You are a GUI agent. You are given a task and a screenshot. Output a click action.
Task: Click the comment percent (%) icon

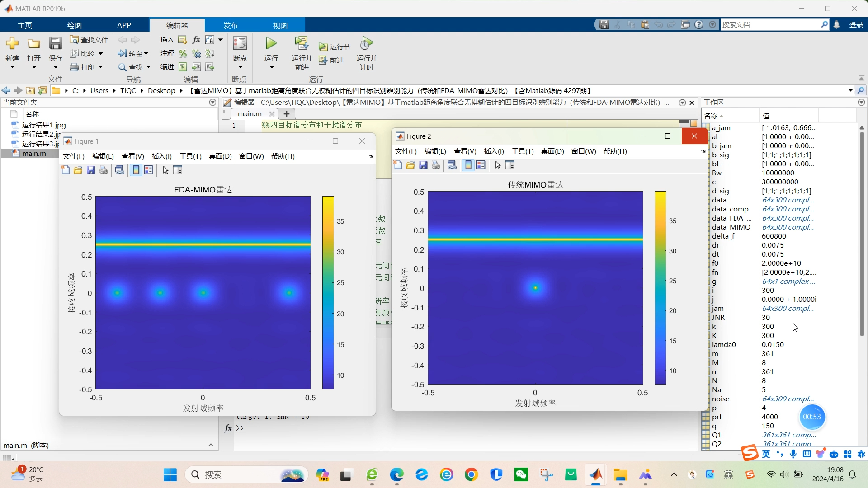(183, 54)
